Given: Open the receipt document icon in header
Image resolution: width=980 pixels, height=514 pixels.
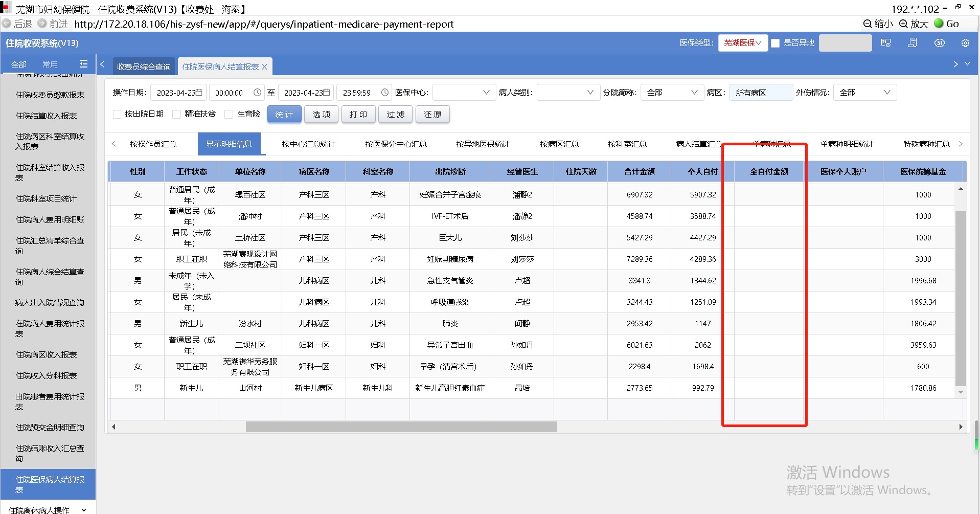Looking at the screenshot, I should [913, 43].
